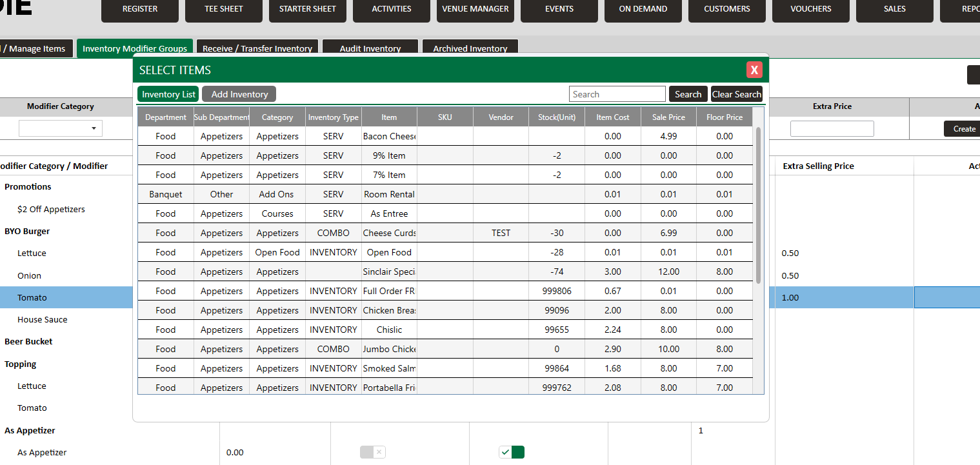
Task: Toggle the grey switch in As Appetizer row
Action: 372,452
